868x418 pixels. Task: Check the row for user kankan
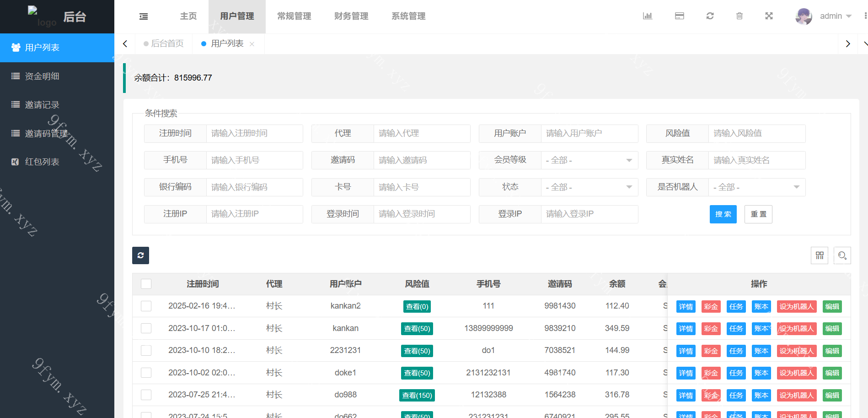coord(146,328)
